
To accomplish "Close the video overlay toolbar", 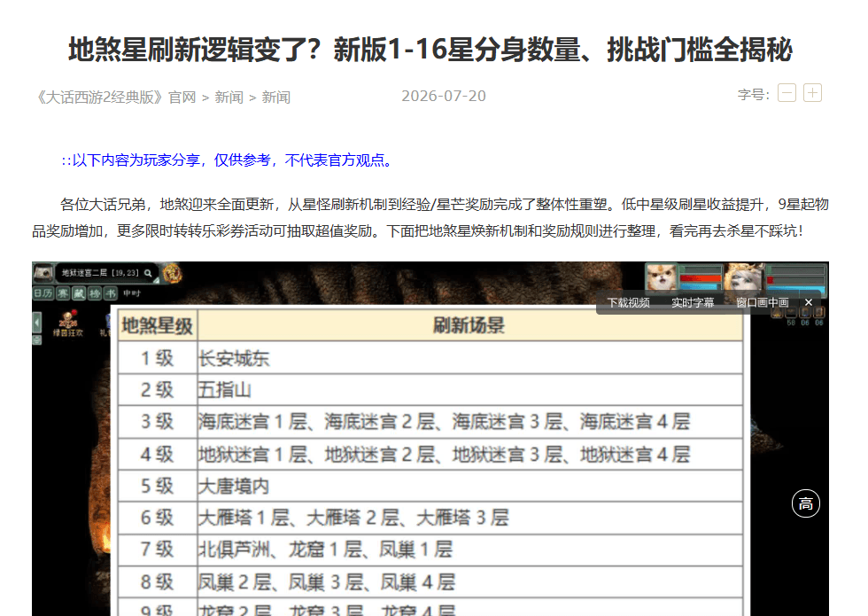I will [808, 302].
